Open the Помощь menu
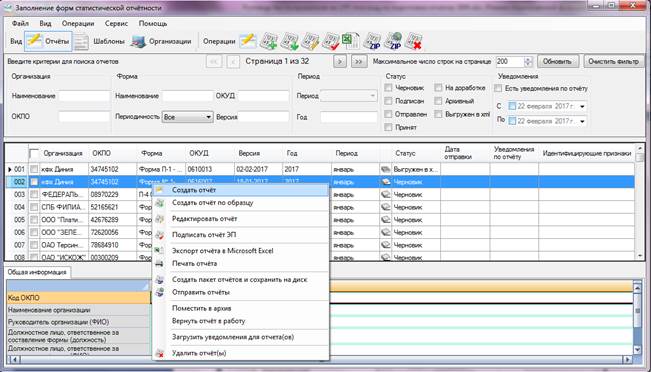This screenshot has height=372, width=651. tap(153, 24)
